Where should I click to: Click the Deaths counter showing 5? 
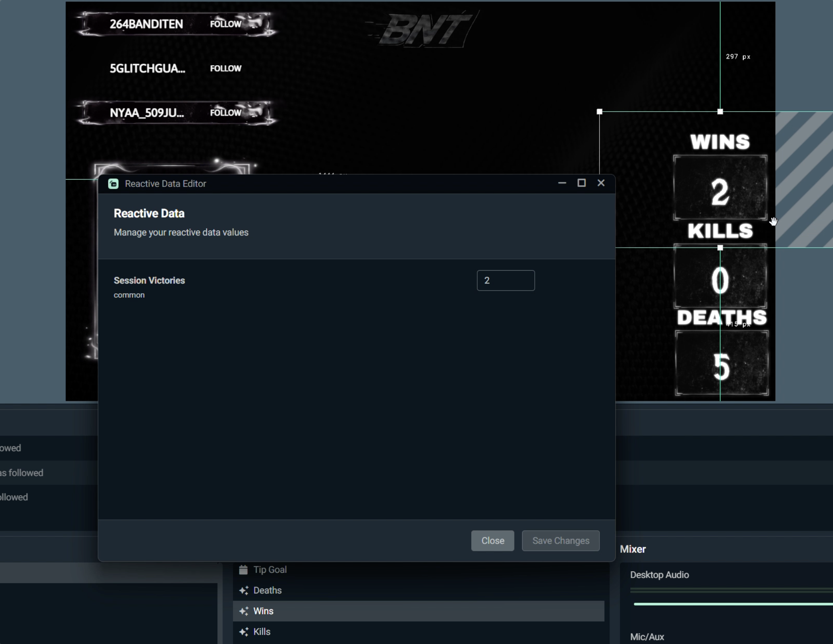click(x=721, y=364)
